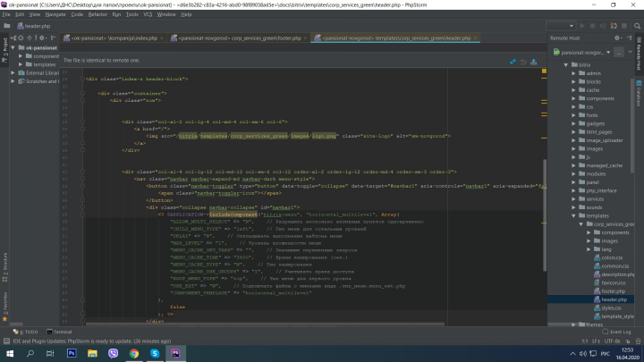Toggle the TODO tool window
This screenshot has width=644, height=362.
click(x=25, y=332)
